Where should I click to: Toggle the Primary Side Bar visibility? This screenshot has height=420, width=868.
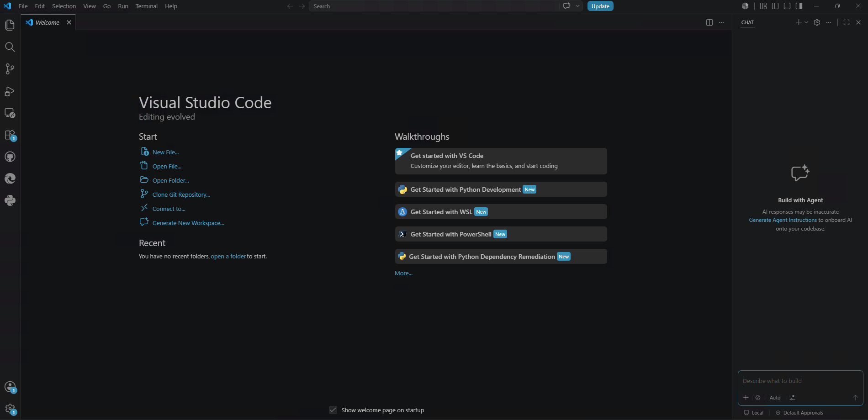pos(775,6)
